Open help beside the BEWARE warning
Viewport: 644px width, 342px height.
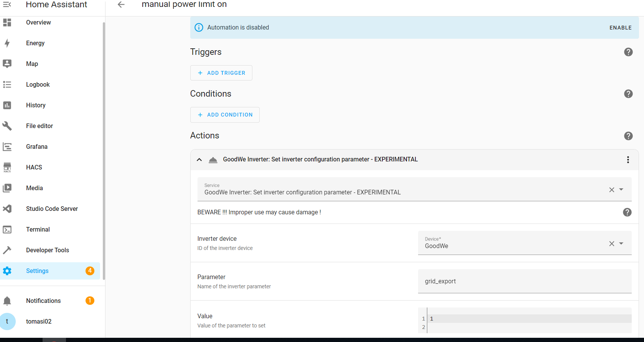click(627, 212)
